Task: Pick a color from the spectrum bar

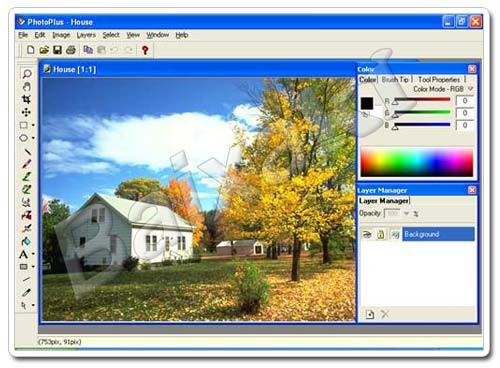Action: [x=417, y=162]
